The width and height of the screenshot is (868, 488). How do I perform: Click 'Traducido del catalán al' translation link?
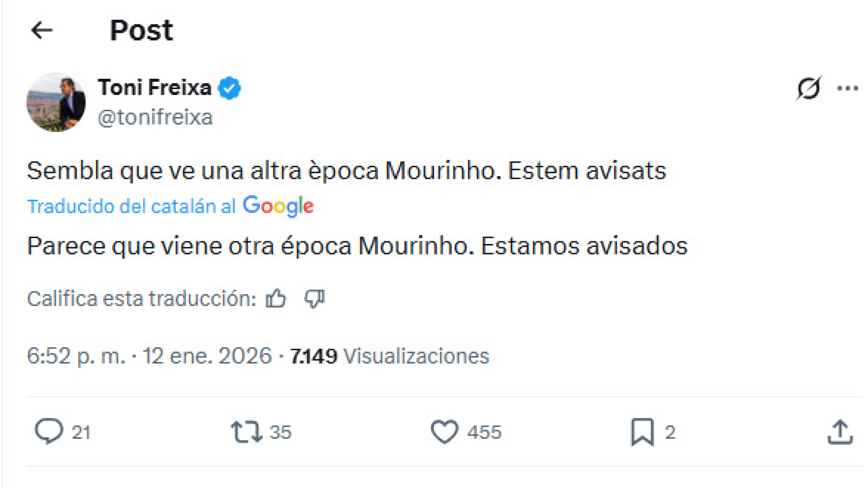point(131,206)
